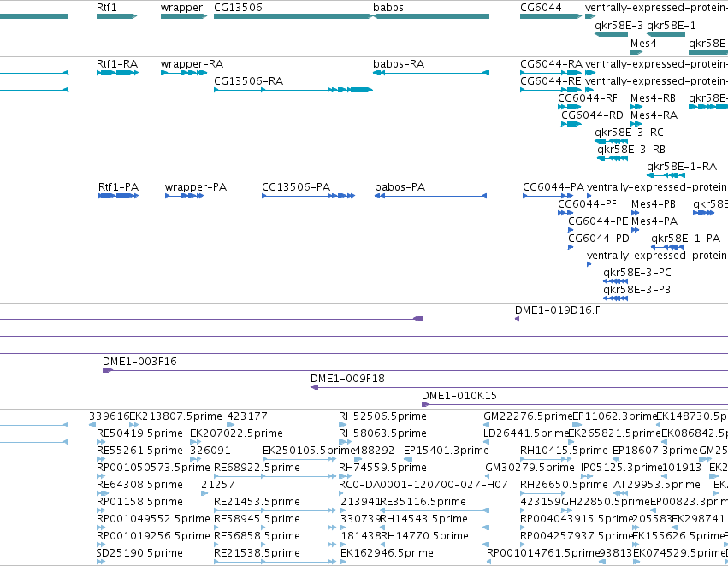The width and height of the screenshot is (728, 566).
Task: Select the babos-RA transcript
Action: pyautogui.click(x=431, y=73)
